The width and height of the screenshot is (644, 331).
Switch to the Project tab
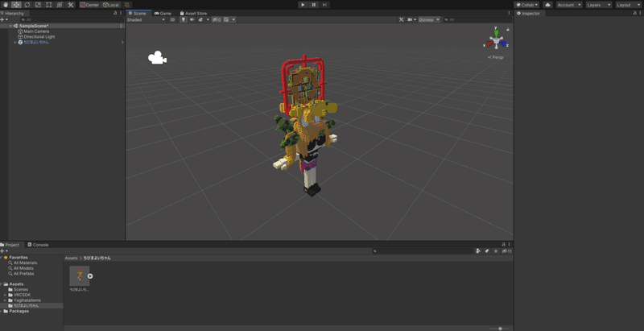(10, 245)
